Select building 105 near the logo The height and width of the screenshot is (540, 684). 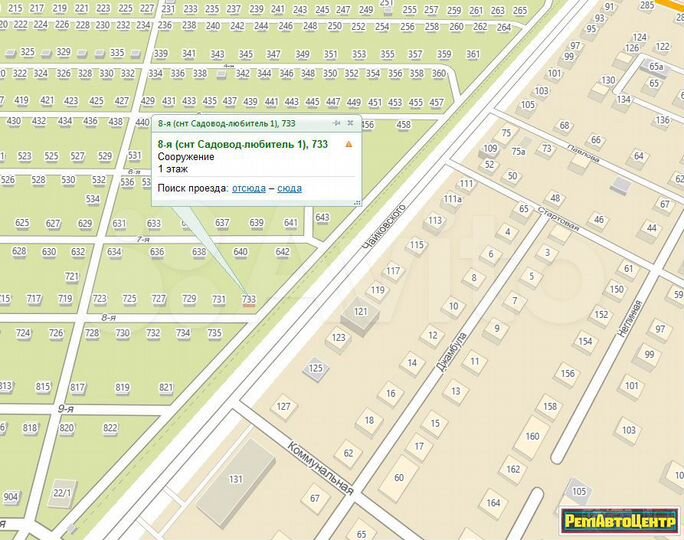click(578, 490)
